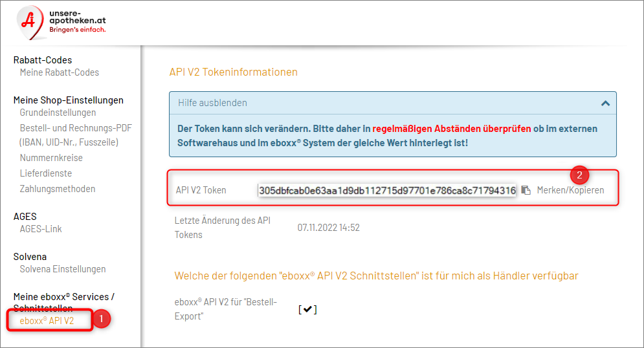Click the copy icon beside the token

[526, 190]
